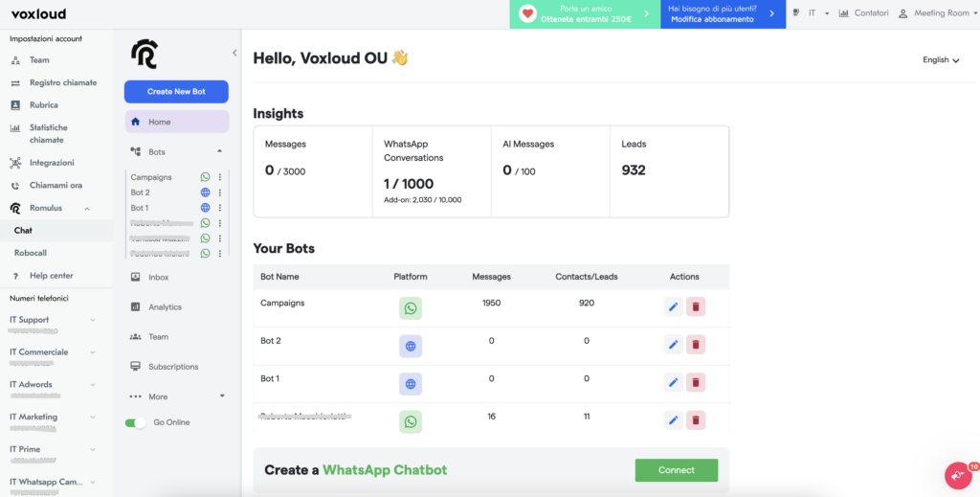Open Chiamami ora in the sidebar
980x497 pixels.
click(56, 186)
